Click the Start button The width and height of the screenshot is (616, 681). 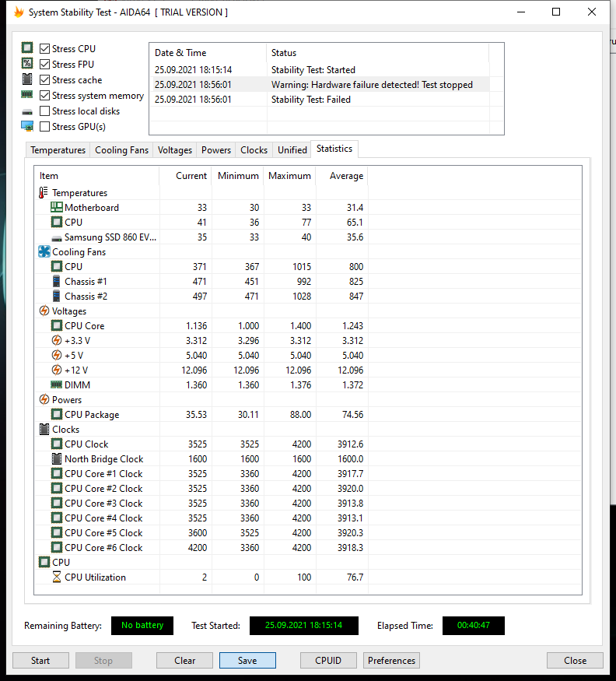click(x=40, y=660)
